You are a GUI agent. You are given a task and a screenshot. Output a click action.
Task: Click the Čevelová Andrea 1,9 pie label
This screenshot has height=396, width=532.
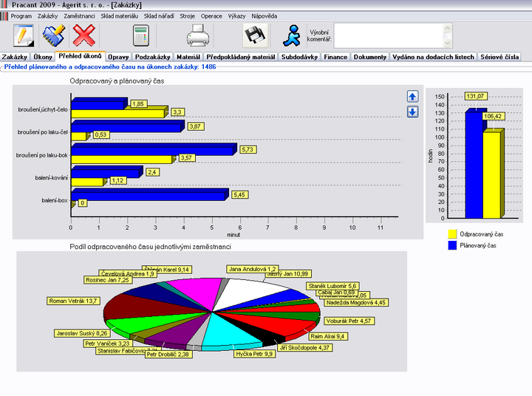[128, 273]
